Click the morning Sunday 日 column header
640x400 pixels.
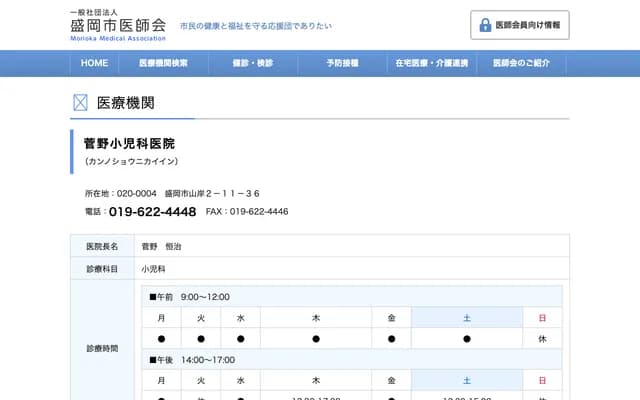542,318
